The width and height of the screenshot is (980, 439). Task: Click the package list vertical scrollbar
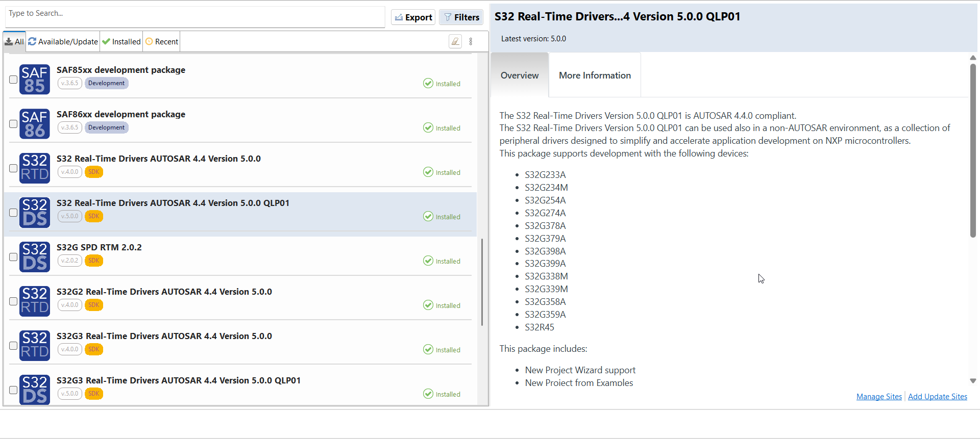point(482,282)
